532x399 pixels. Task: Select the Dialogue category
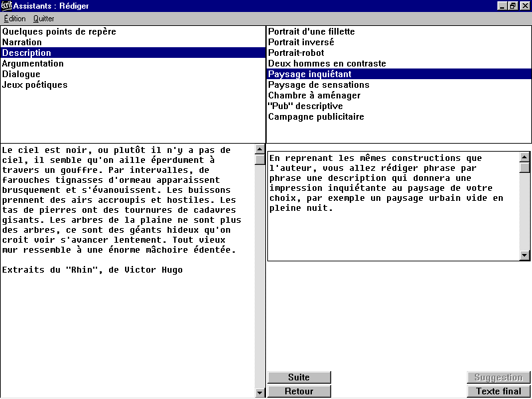21,74
